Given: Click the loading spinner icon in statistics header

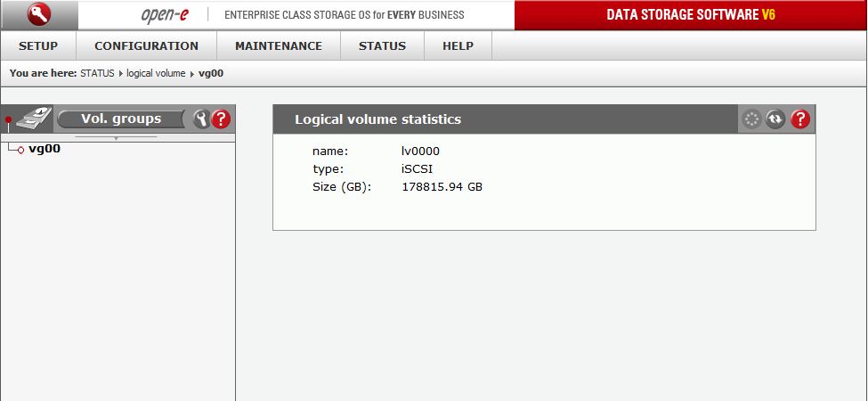Looking at the screenshot, I should pos(752,119).
